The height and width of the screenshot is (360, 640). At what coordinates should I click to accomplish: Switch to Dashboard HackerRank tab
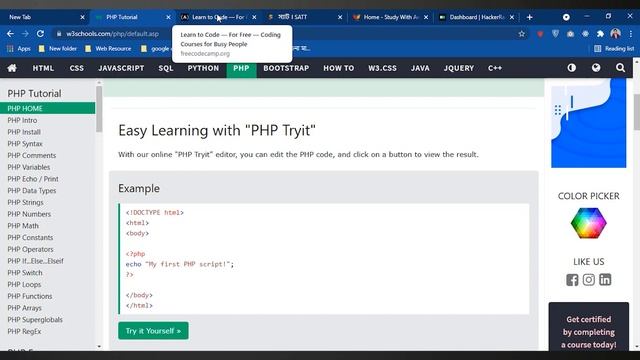coord(476,17)
